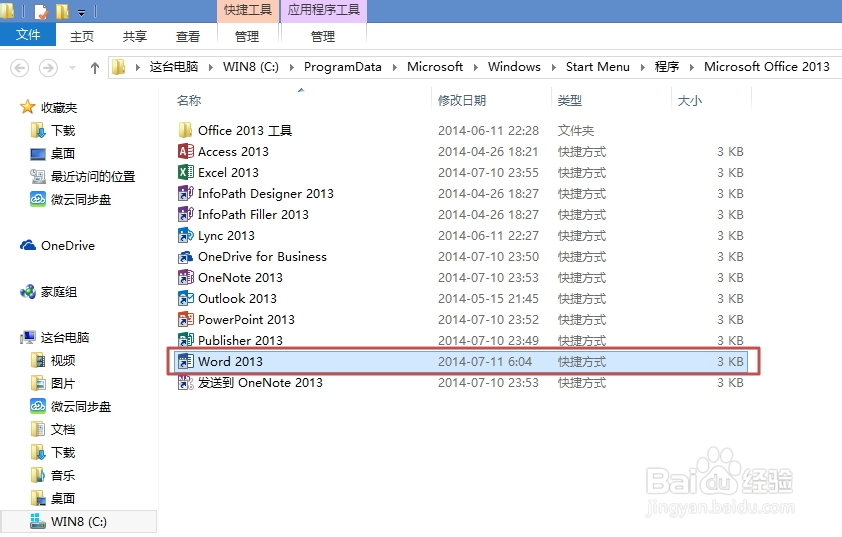Expand the chevron after 程序 in address bar
The width and height of the screenshot is (842, 537).
(x=692, y=67)
